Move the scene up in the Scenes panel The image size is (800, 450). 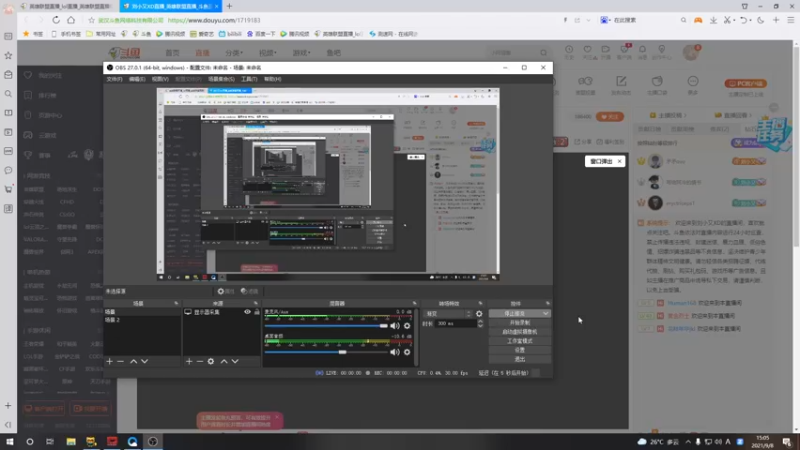[x=134, y=361]
